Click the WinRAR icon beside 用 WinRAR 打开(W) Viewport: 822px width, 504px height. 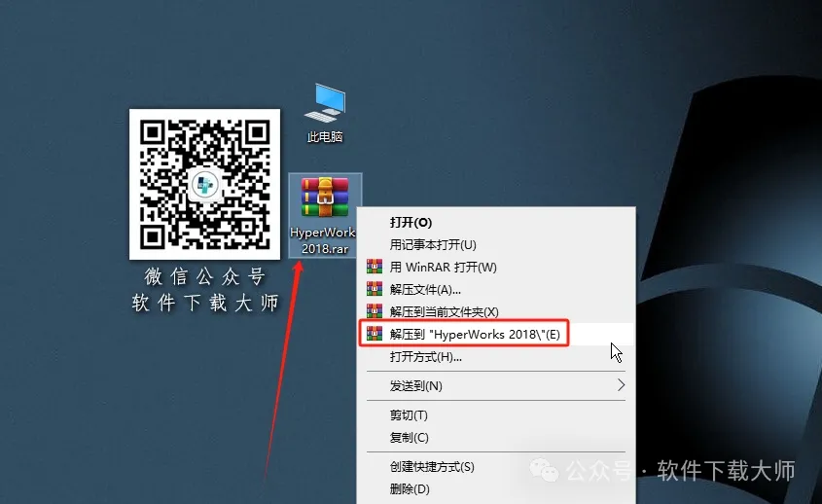(x=375, y=267)
